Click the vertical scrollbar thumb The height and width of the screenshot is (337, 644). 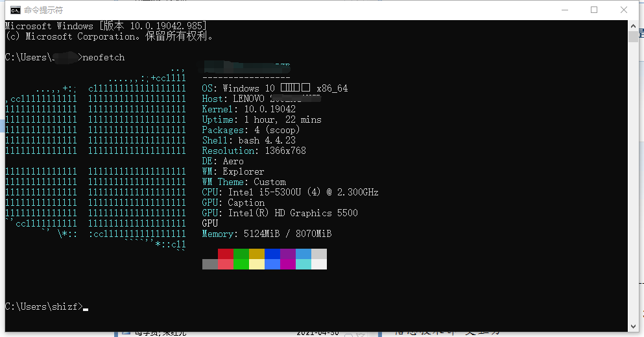click(633, 38)
